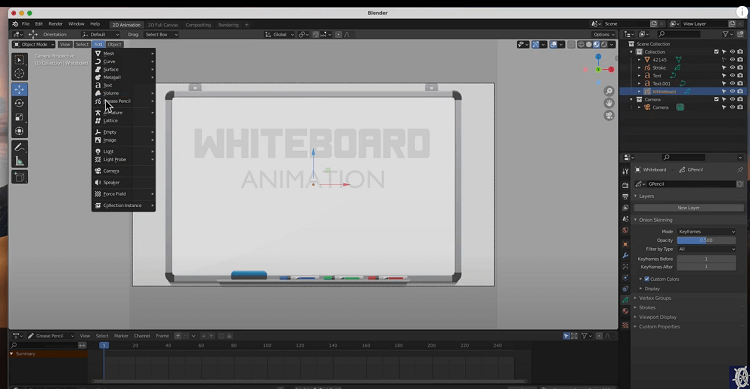The width and height of the screenshot is (750, 389).
Task: Open the Object properties tab
Action: coord(625,245)
